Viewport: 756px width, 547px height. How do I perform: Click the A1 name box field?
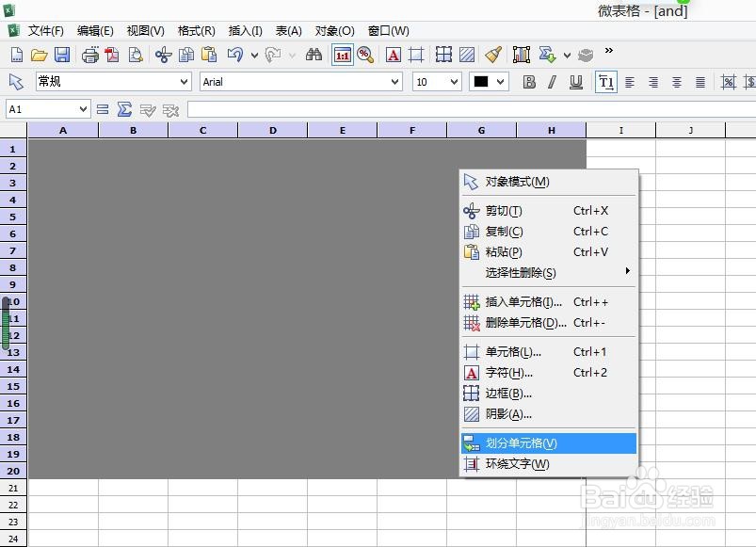coord(42,109)
